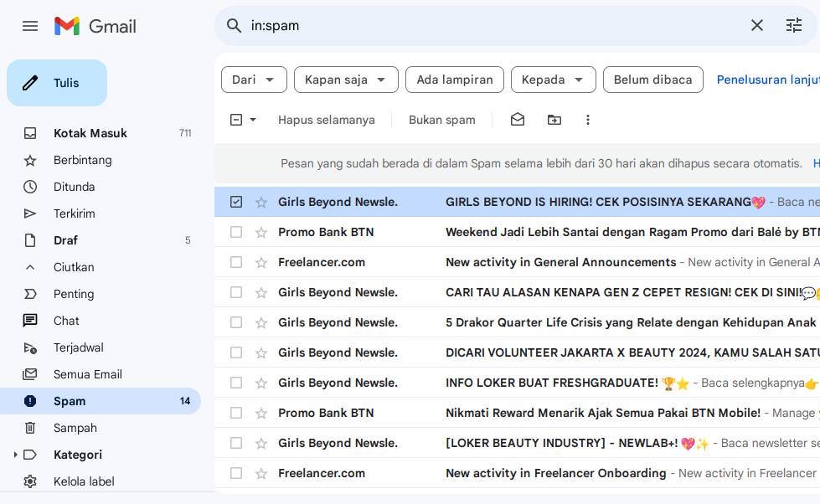Open the Kepada filter dropdown
The width and height of the screenshot is (820, 504).
[x=554, y=80]
